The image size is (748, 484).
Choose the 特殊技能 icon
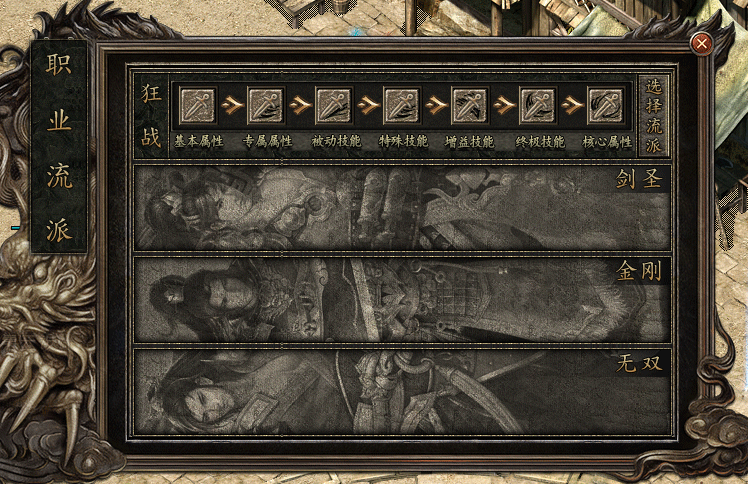coord(402,105)
